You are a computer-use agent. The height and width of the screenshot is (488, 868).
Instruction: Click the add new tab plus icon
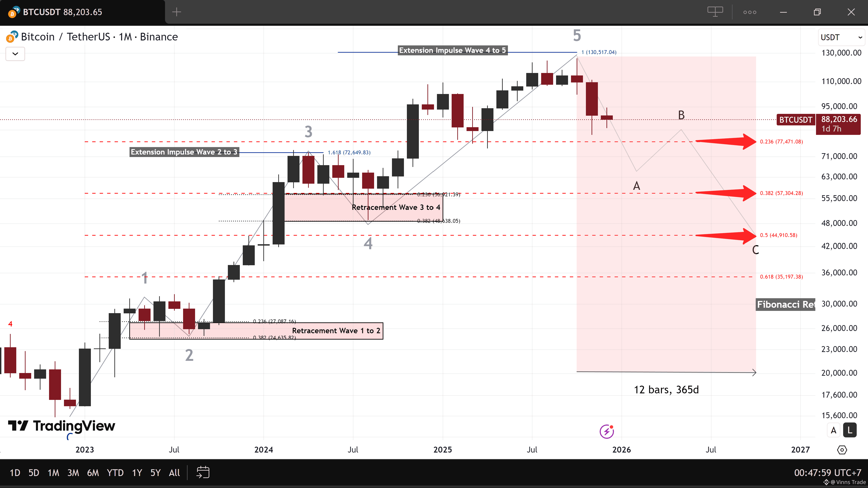pyautogui.click(x=177, y=12)
